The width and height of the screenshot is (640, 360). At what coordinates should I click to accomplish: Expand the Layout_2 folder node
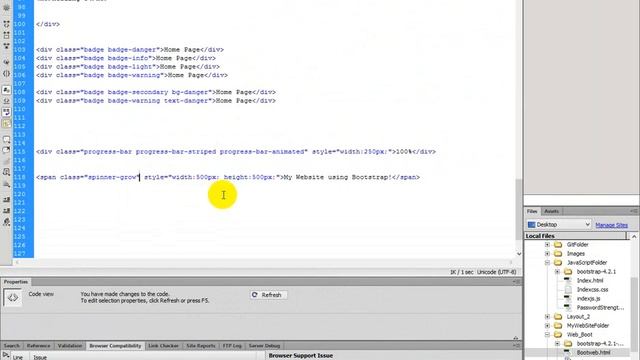coord(547,317)
